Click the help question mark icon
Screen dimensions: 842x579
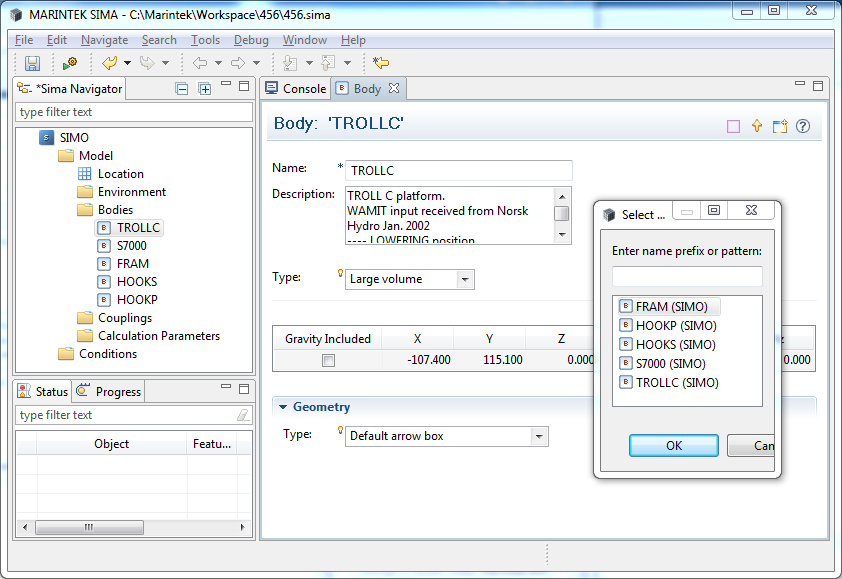coord(802,127)
